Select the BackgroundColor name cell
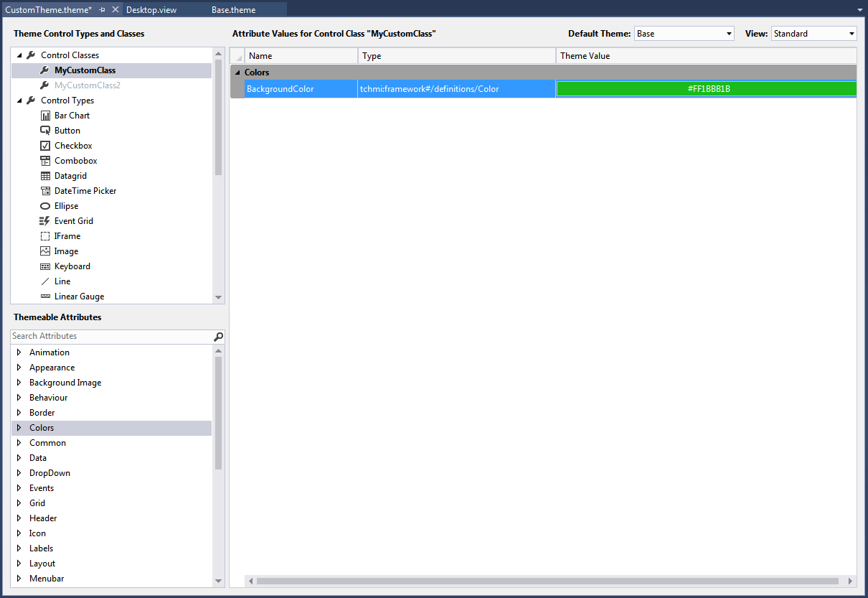 click(x=301, y=89)
